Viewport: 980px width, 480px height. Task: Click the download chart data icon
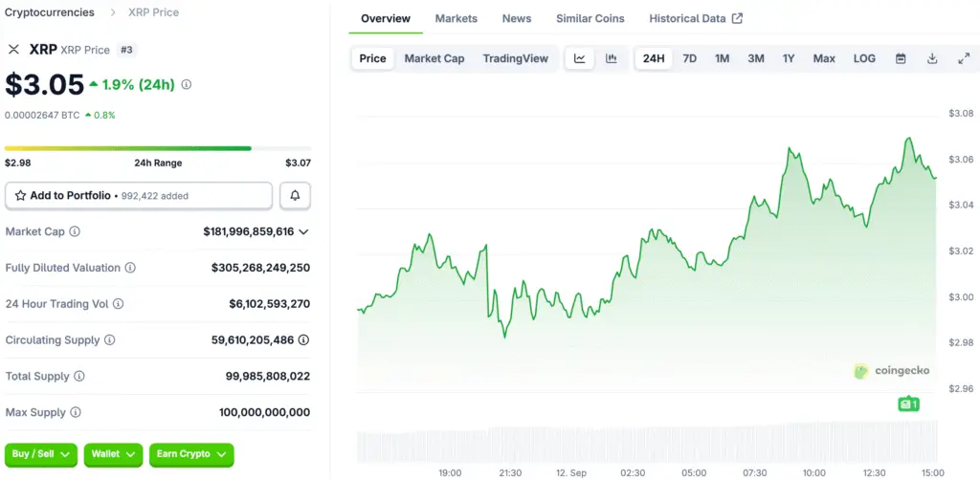tap(932, 58)
